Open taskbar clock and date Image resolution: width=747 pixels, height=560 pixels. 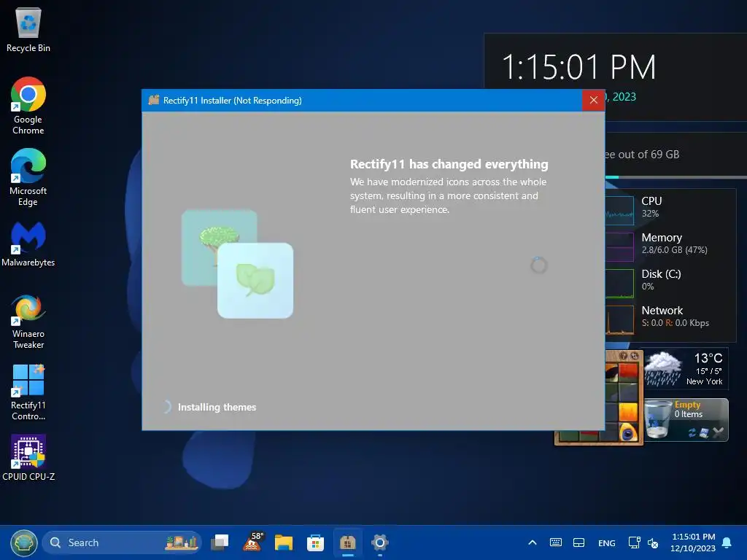693,542
